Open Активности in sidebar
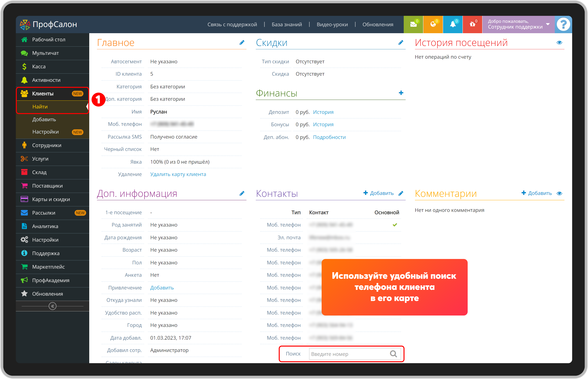The image size is (588, 379). click(x=53, y=80)
